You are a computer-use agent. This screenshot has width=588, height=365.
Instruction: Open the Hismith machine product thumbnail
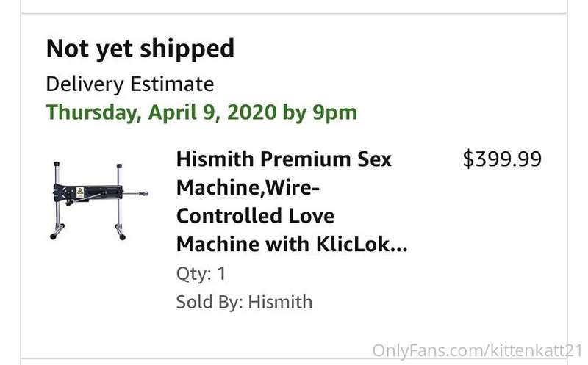[x=99, y=200]
